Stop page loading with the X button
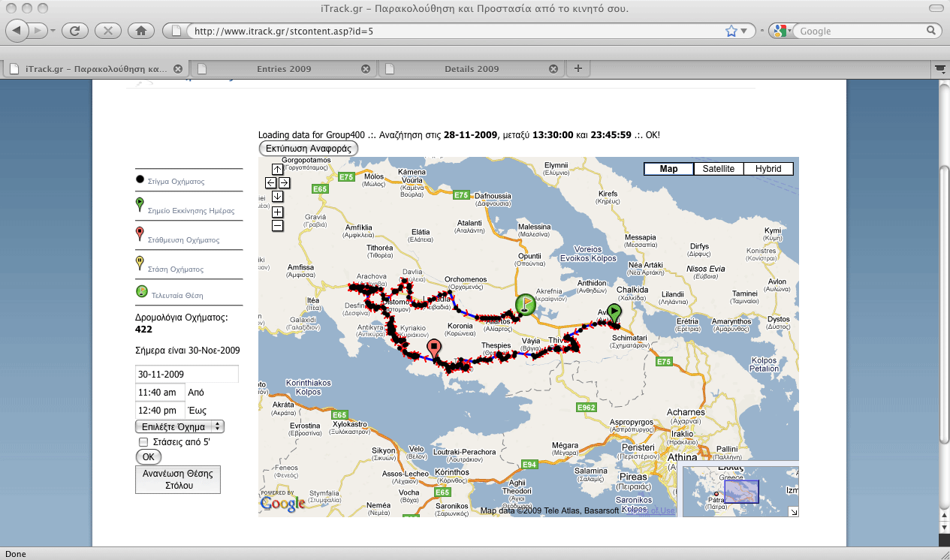Screen dimensions: 950x560 108,31
